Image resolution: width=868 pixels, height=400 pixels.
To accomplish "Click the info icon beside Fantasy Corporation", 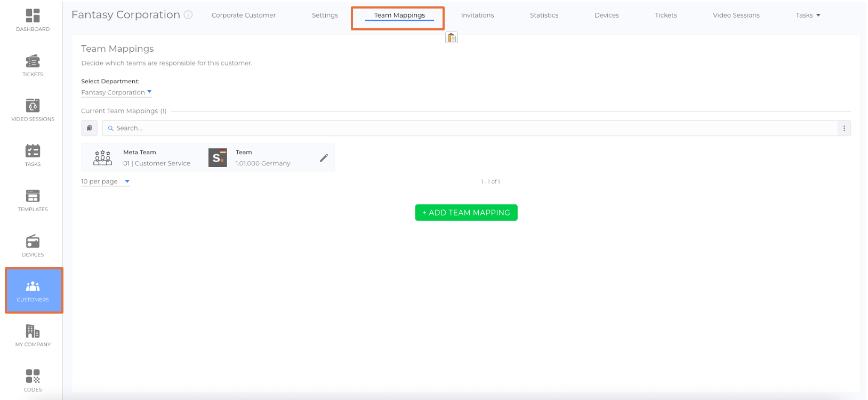I will pyautogui.click(x=188, y=15).
